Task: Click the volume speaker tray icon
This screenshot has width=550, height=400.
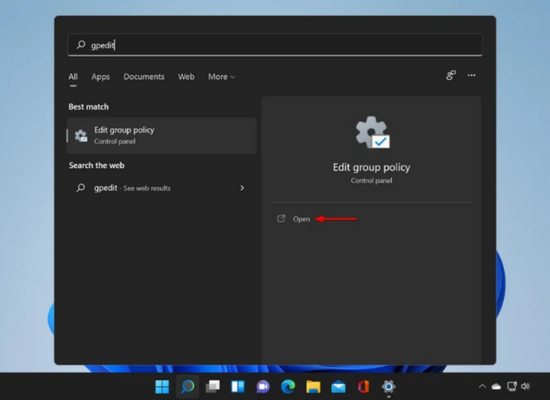Action: pos(525,386)
